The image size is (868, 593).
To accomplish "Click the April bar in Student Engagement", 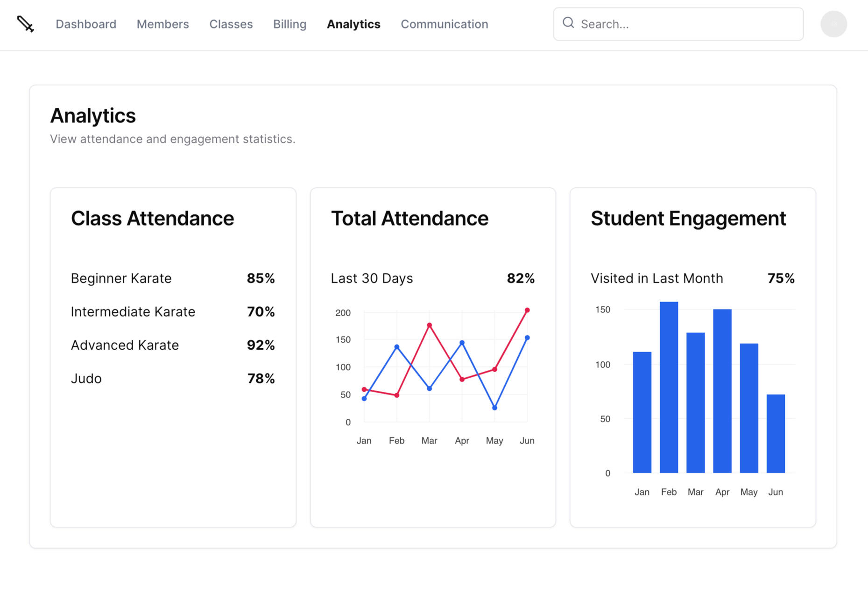I will tap(722, 391).
